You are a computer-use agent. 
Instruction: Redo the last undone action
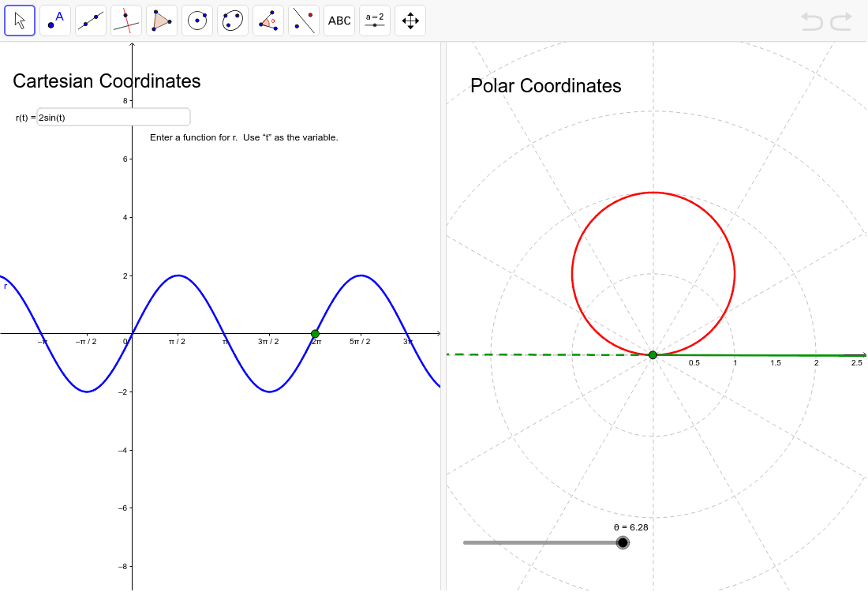point(841,21)
